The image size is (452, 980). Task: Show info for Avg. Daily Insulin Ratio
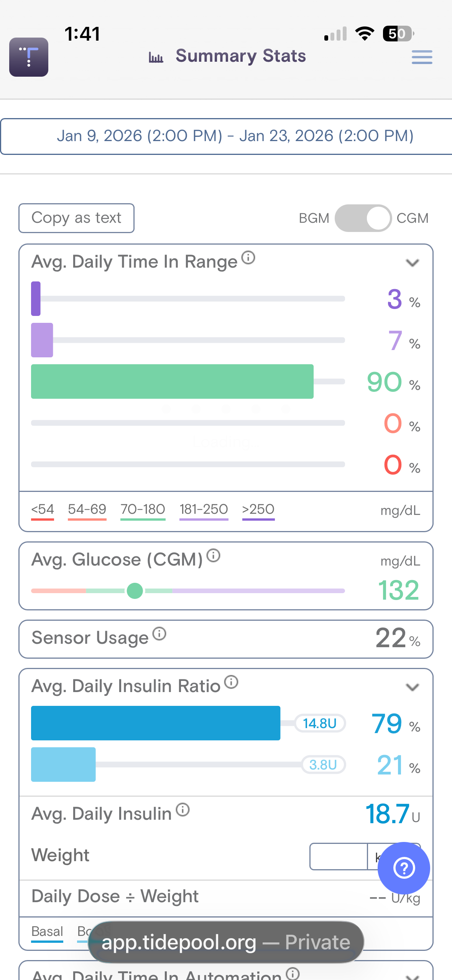[x=231, y=682]
